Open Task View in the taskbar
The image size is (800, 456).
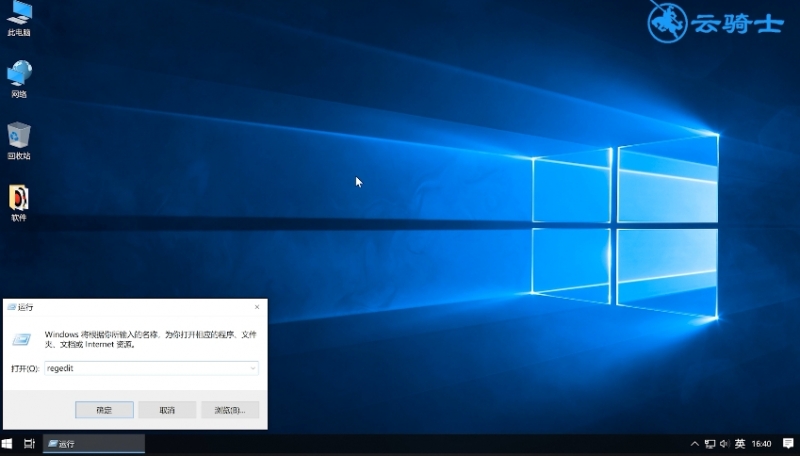[x=30, y=444]
